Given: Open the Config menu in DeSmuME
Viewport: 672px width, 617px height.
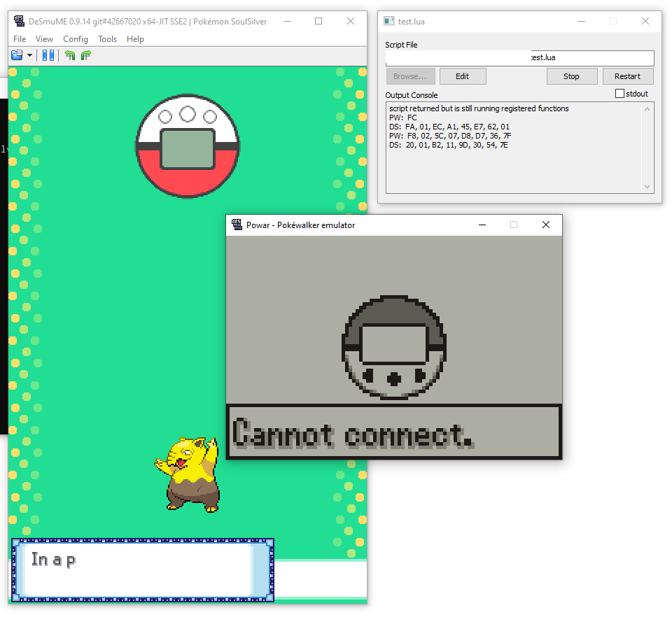Looking at the screenshot, I should 76,39.
